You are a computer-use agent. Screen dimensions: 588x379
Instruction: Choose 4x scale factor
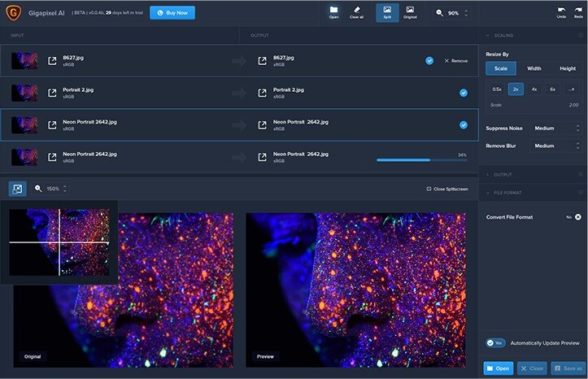point(534,89)
